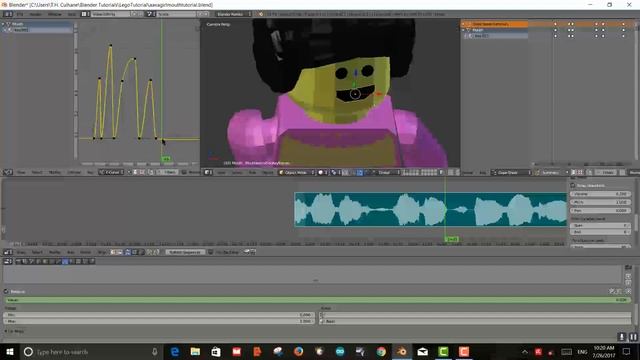Viewport: 640px width, 360px height.
Task: Click the Blender icon in the taskbar
Action: (402, 351)
